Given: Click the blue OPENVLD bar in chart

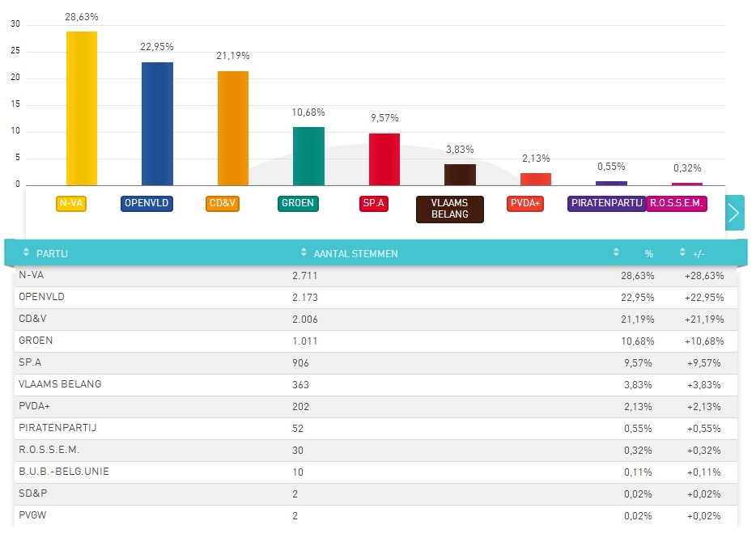Looking at the screenshot, I should pyautogui.click(x=157, y=124).
